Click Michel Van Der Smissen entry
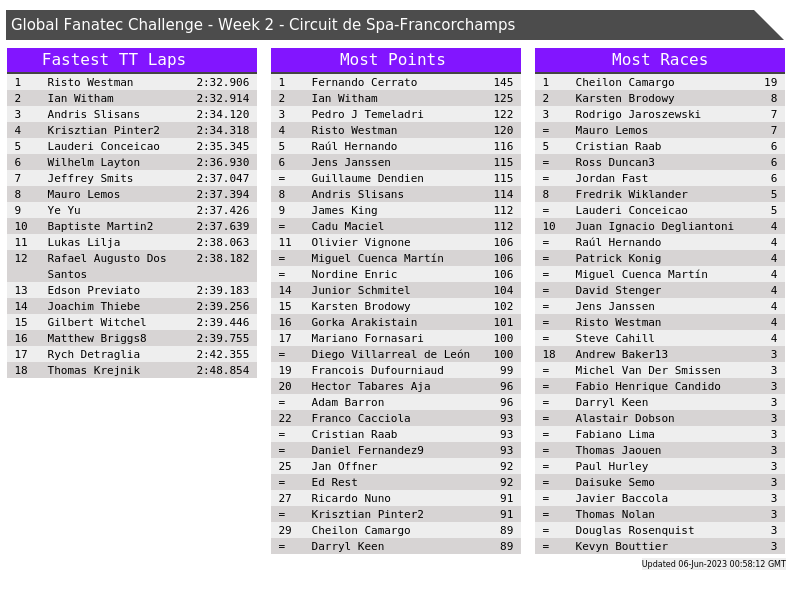This screenshot has width=800, height=600. pos(647,370)
